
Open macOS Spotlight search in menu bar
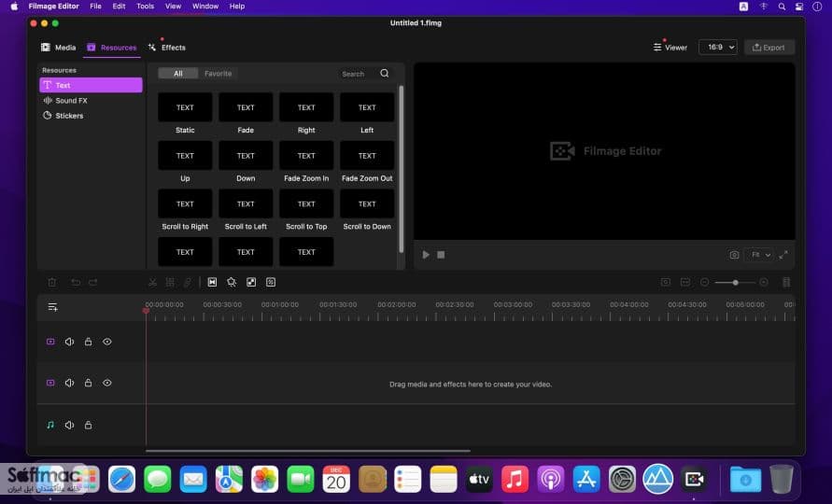coord(782,7)
